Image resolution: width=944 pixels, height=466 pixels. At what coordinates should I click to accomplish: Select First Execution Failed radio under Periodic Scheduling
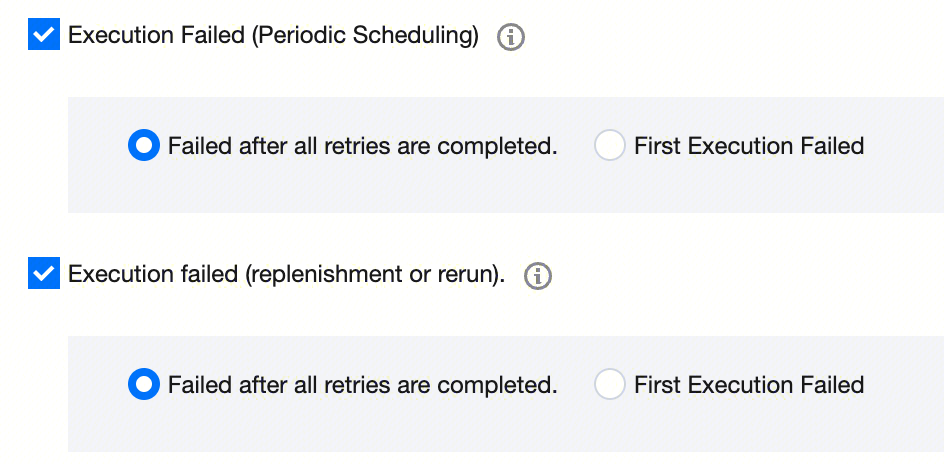pos(609,146)
